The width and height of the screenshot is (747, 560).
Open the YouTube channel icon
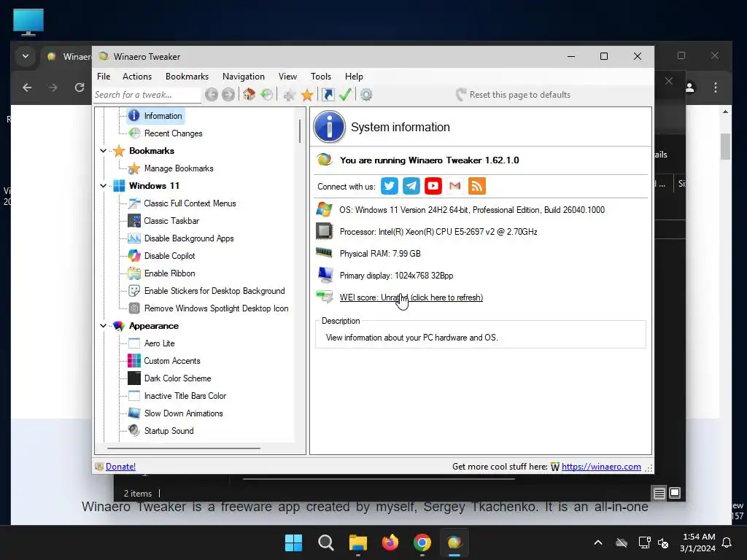pyautogui.click(x=433, y=186)
